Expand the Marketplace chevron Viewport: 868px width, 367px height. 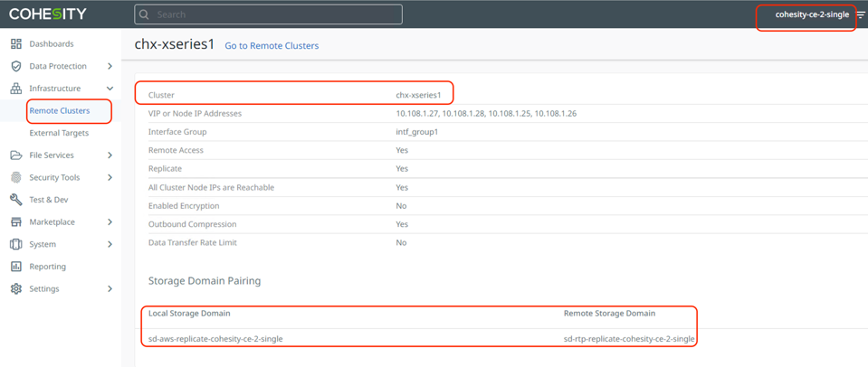[x=110, y=222]
